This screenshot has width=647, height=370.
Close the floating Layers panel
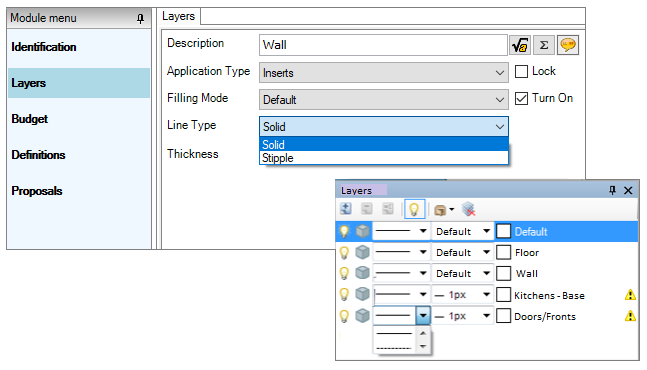click(628, 190)
